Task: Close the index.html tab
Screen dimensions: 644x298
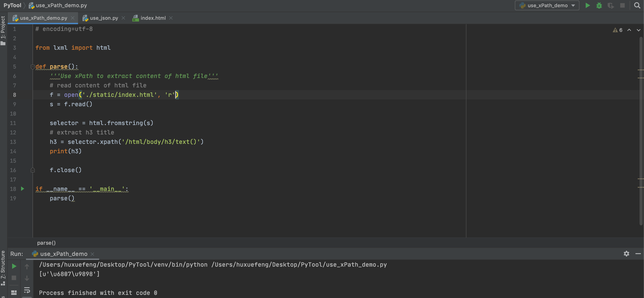Action: click(x=171, y=18)
